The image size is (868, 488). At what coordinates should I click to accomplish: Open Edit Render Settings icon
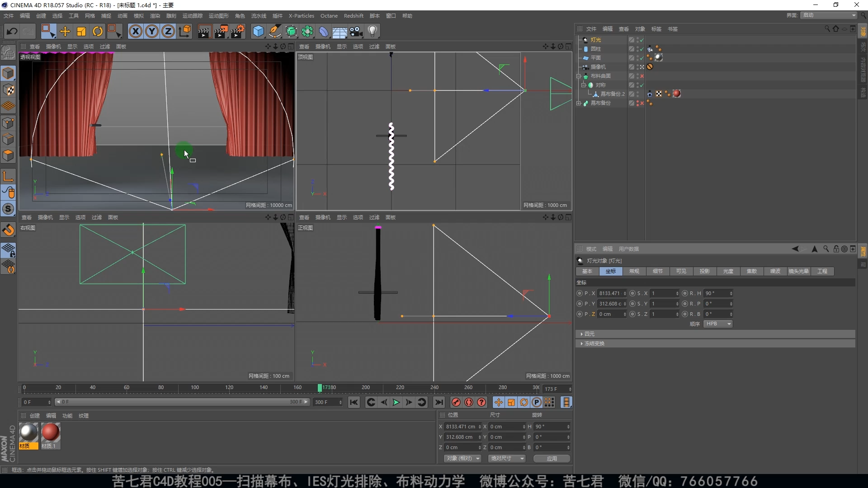pyautogui.click(x=237, y=31)
